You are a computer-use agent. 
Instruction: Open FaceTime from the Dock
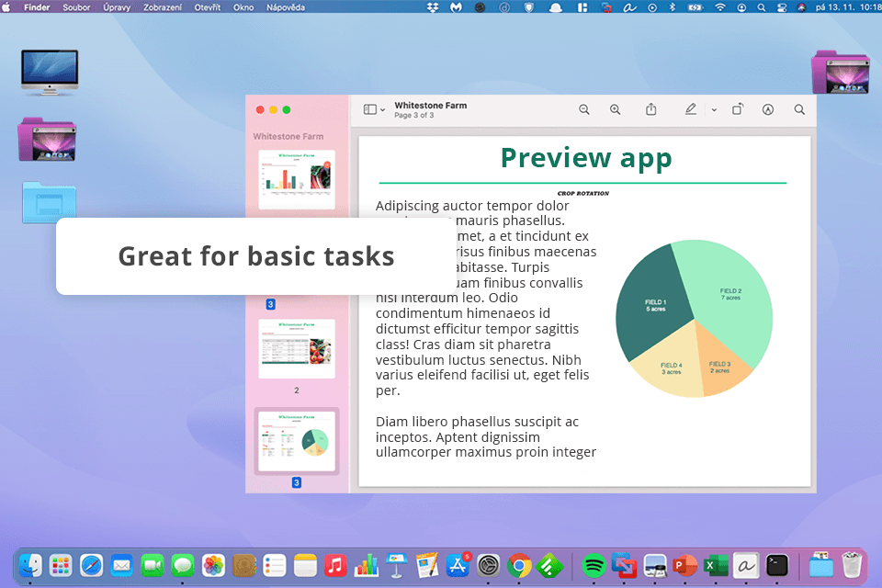(152, 566)
